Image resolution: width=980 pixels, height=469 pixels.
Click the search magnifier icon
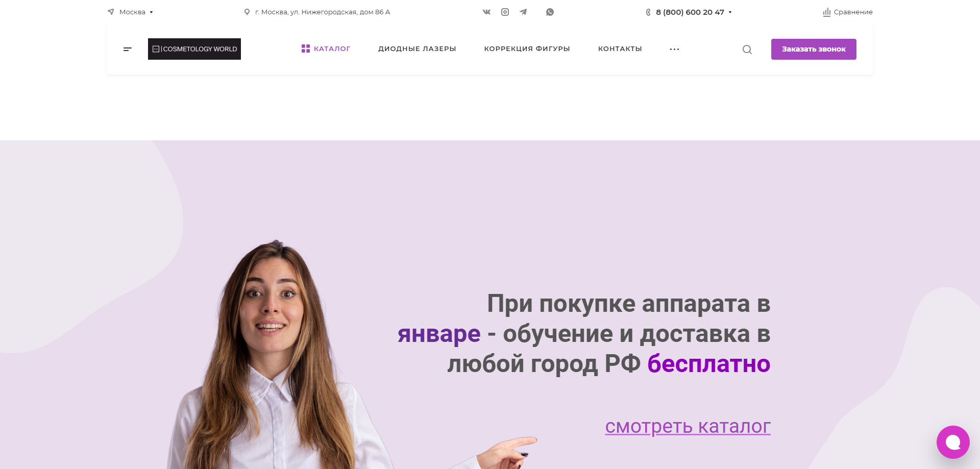747,50
